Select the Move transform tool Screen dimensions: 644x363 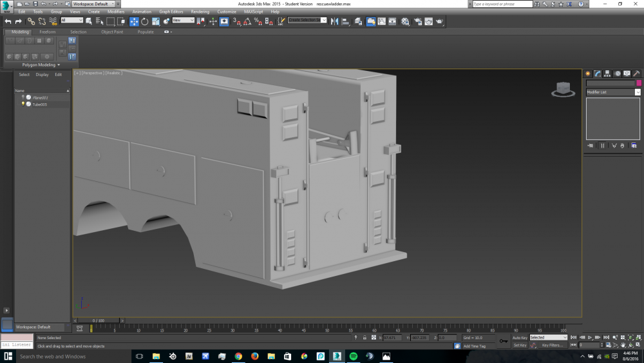click(x=134, y=21)
